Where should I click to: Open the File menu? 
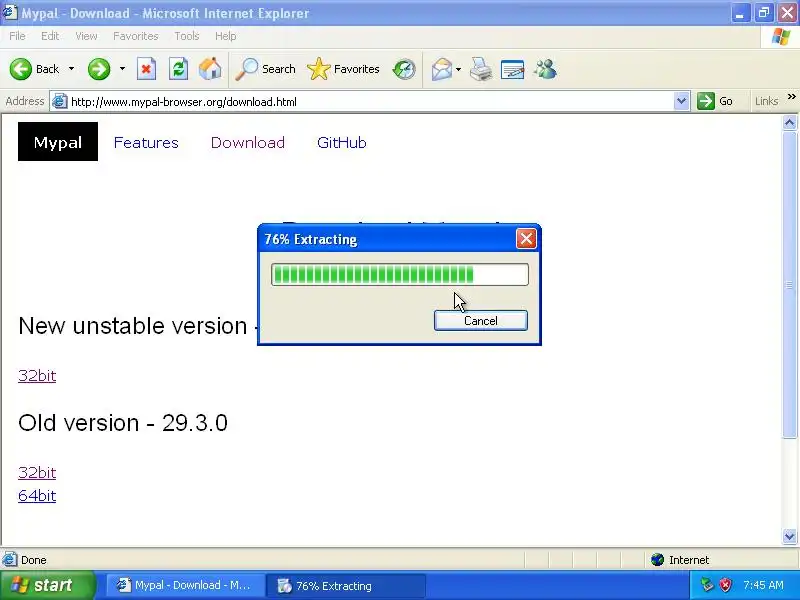(17, 36)
